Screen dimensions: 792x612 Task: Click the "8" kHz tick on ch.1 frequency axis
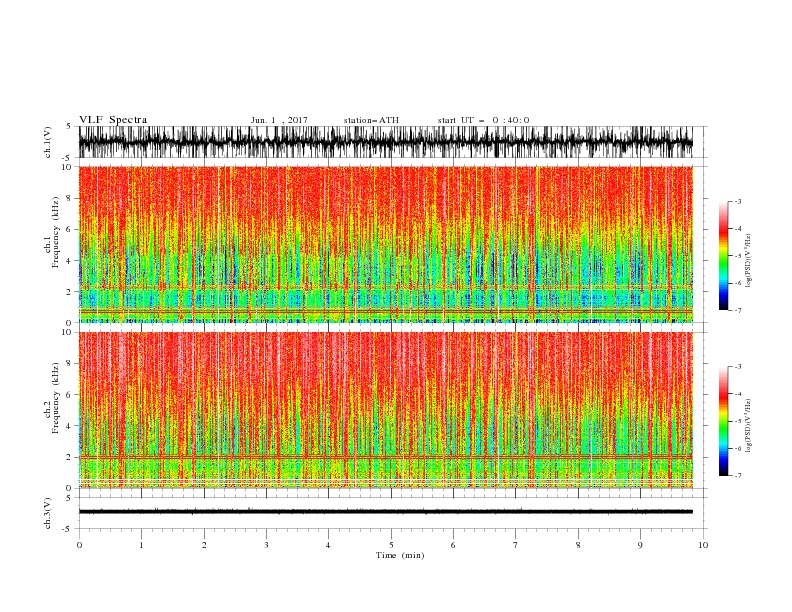click(70, 198)
